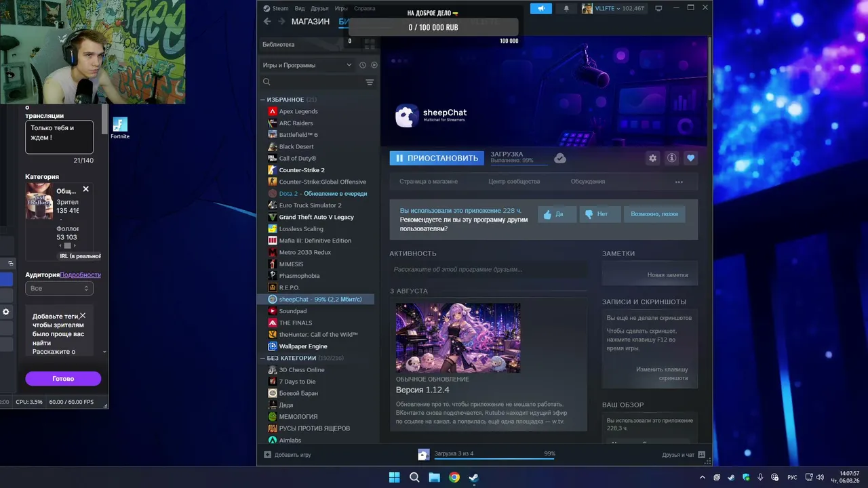The image size is (868, 488).
Task: Open the Друзья menu
Action: 319,8
